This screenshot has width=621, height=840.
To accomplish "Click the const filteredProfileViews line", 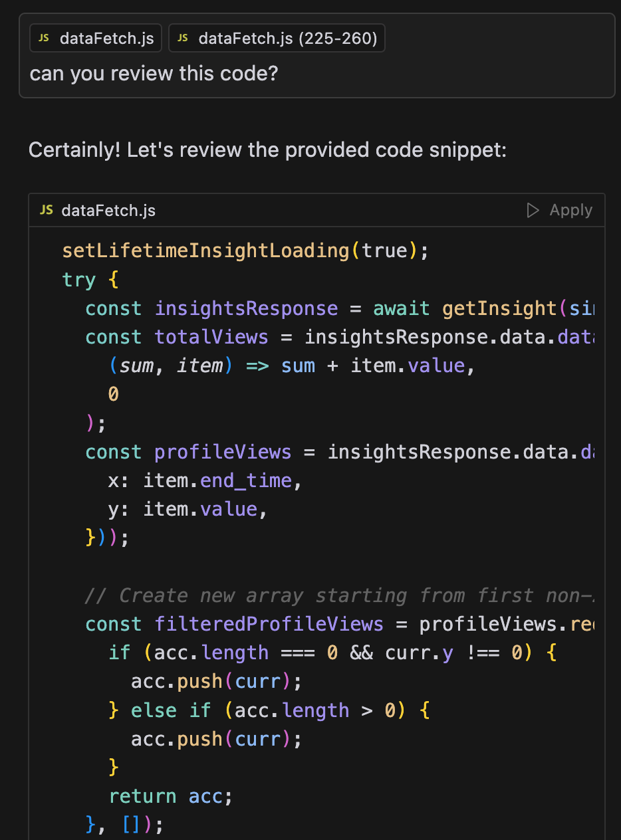I will pos(339,624).
